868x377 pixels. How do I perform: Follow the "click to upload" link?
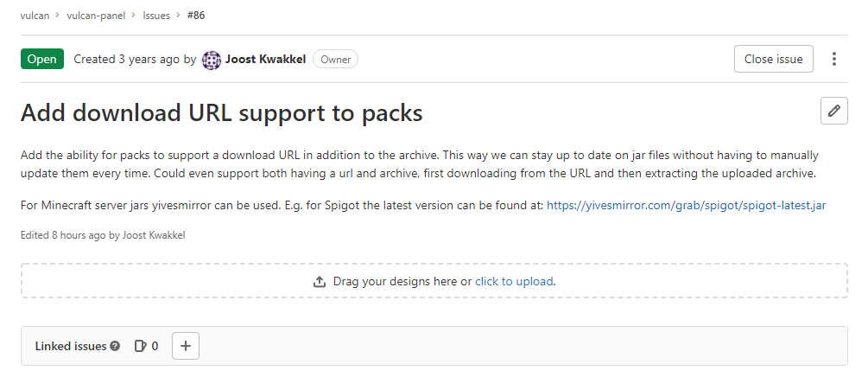[x=514, y=281]
